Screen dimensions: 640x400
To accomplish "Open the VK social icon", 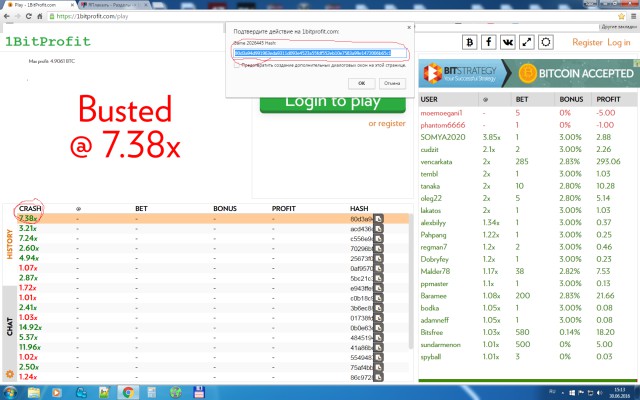I will tap(508, 42).
